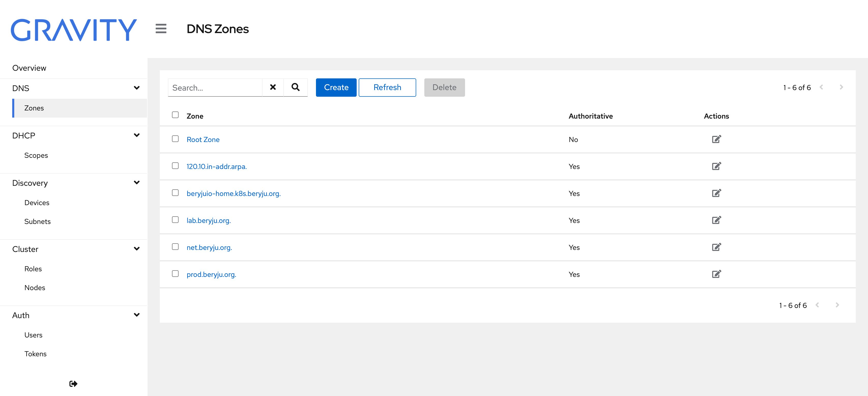868x396 pixels.
Task: Focus the Search input field
Action: pos(215,88)
